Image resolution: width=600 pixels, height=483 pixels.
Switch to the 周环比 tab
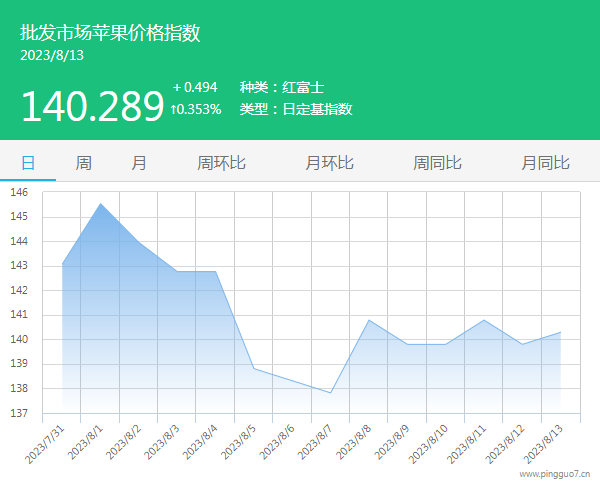tap(221, 162)
